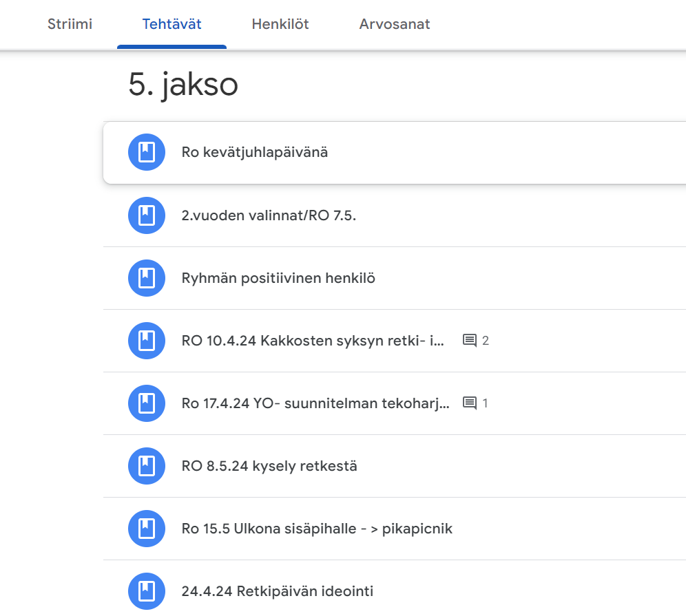Expand the Ryhmän positiivinen henkilö item
Screen dimensions: 686x616
pos(395,278)
